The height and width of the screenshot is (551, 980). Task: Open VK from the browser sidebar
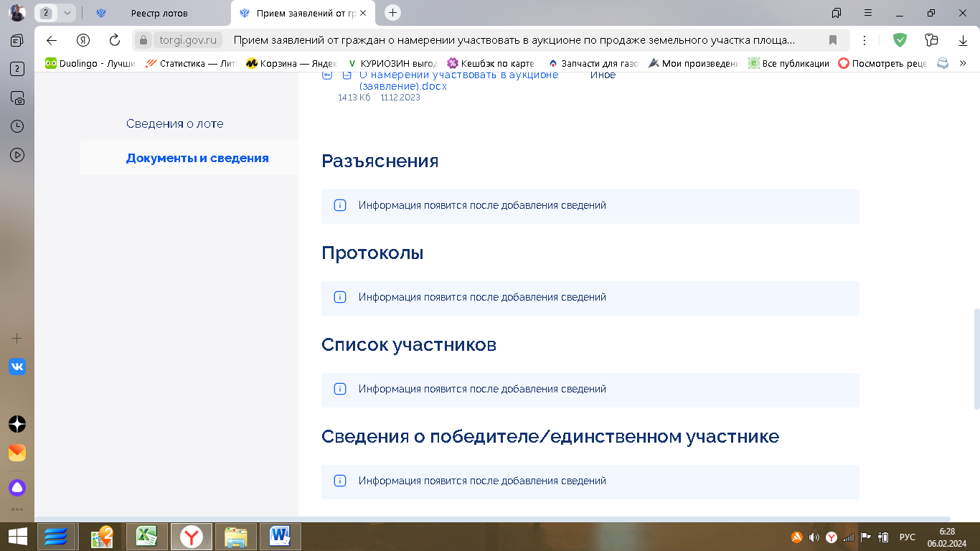[x=17, y=367]
